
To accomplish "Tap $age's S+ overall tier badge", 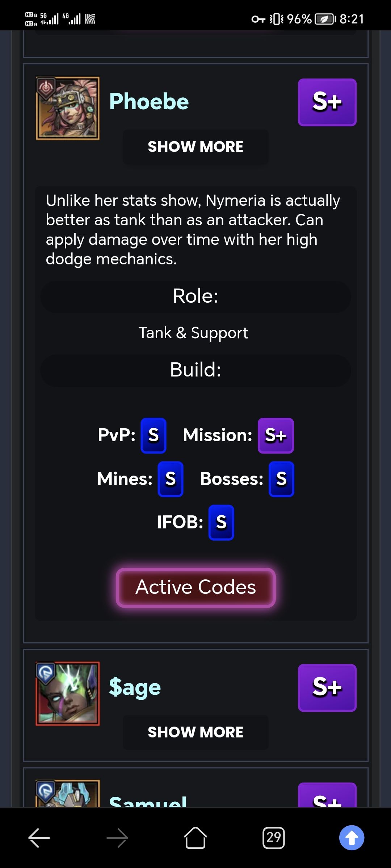I will [327, 688].
